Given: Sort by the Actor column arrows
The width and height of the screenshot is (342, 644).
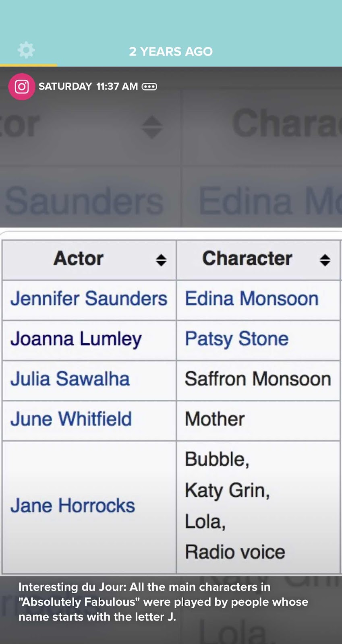Looking at the screenshot, I should 161,260.
